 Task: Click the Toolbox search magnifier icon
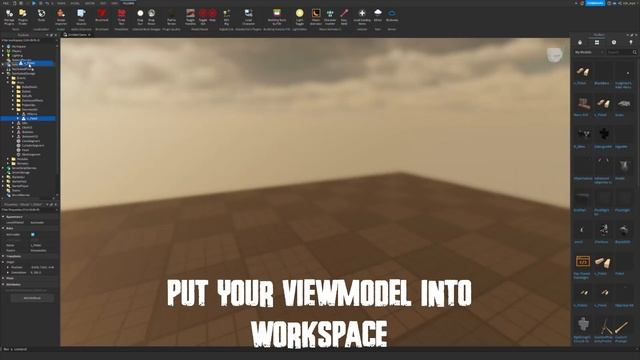click(634, 52)
